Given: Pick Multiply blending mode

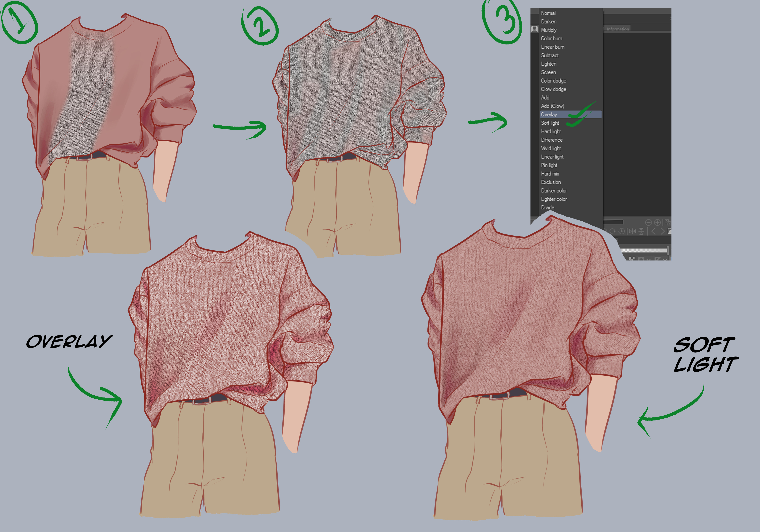Looking at the screenshot, I should pyautogui.click(x=549, y=30).
